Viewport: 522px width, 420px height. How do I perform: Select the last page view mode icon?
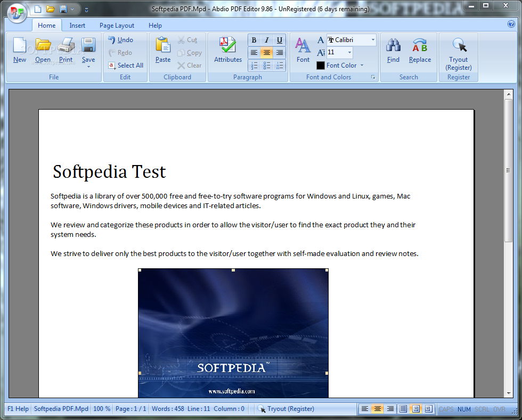[x=428, y=409]
